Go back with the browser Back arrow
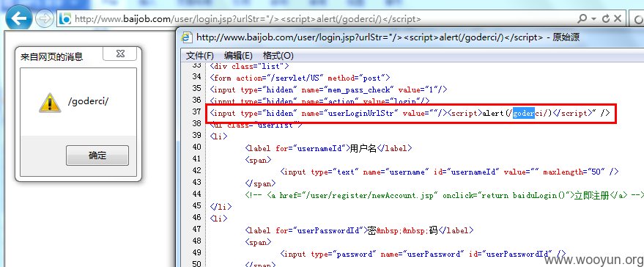Screen dimensions: 644x267 19,18
